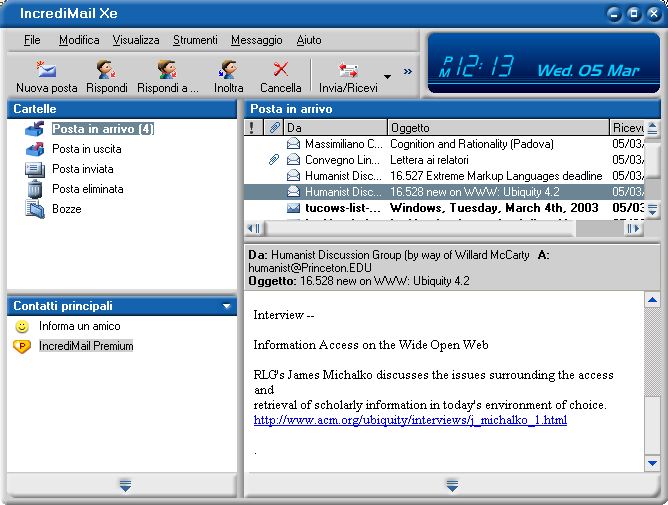Open message 16.527 Extreme Markup Languages deadline
The width and height of the screenshot is (668, 505).
[496, 176]
